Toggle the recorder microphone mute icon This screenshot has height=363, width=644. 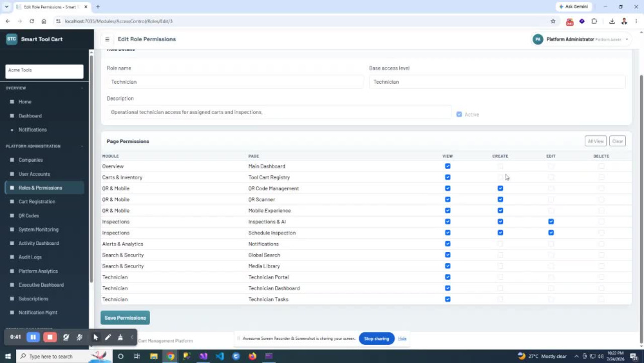[80, 337]
